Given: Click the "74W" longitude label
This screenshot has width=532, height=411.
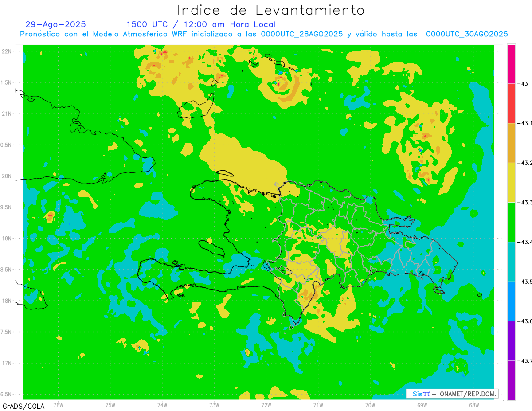Looking at the screenshot, I should (x=162, y=405).
